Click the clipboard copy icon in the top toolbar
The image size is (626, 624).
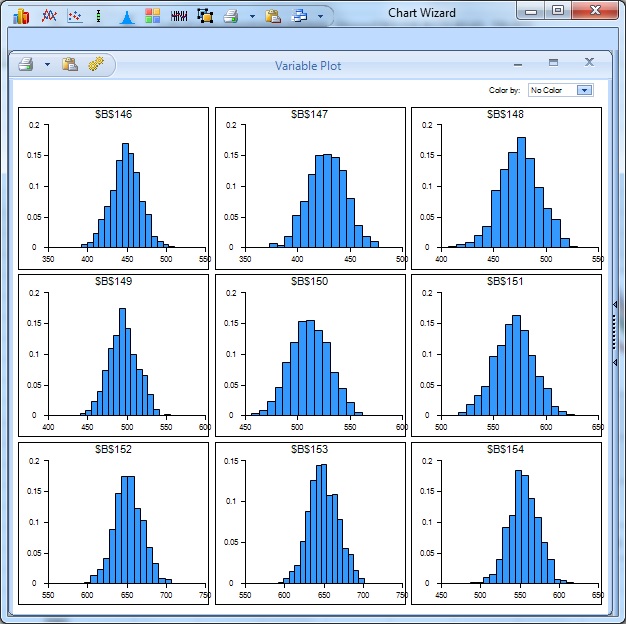tap(273, 16)
